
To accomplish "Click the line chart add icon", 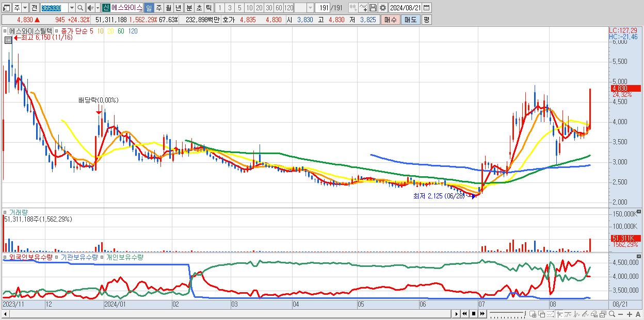I will point(363,8).
